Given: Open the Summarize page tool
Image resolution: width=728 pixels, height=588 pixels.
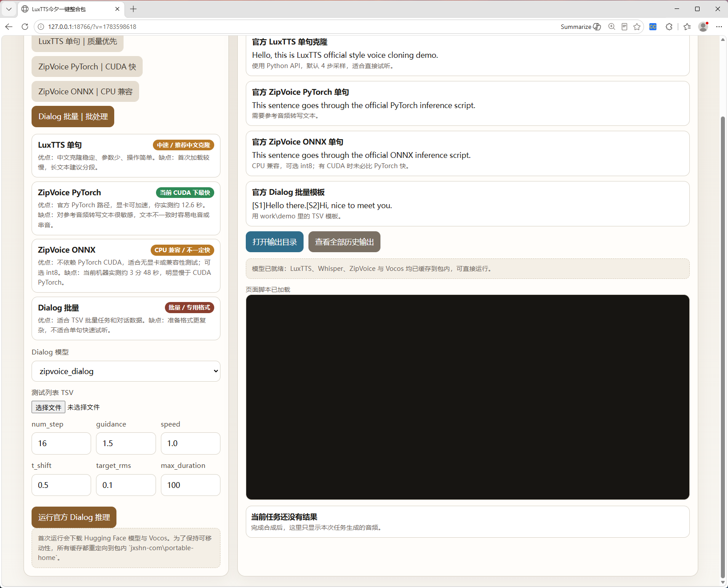Looking at the screenshot, I should tap(580, 27).
